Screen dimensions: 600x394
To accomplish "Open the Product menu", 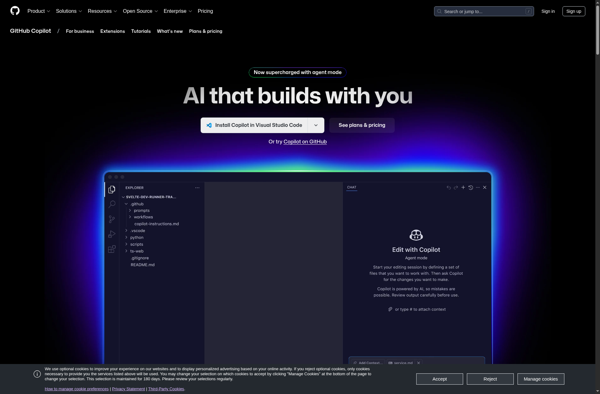I will (38, 11).
